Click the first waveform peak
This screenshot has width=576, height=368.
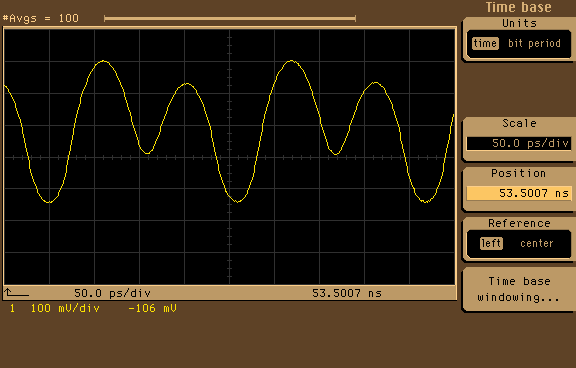[x=104, y=61]
